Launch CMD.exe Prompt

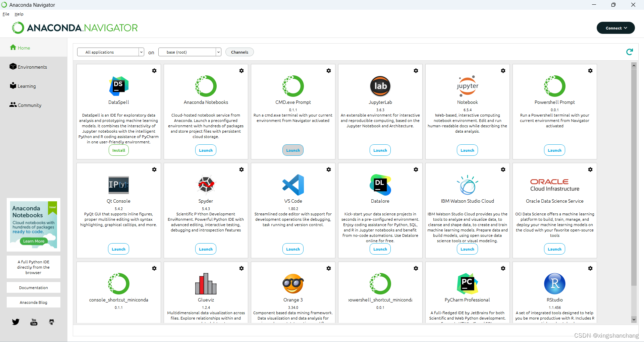293,150
